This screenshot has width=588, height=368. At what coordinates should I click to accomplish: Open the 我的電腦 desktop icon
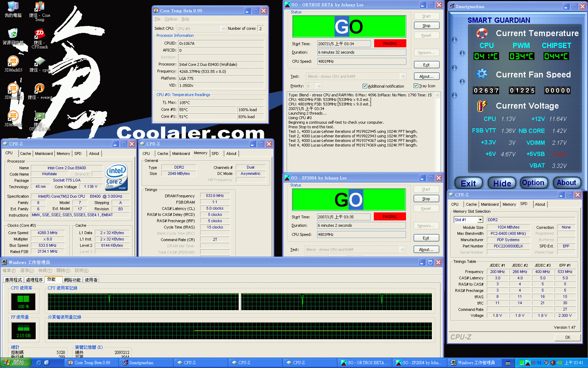(x=13, y=6)
